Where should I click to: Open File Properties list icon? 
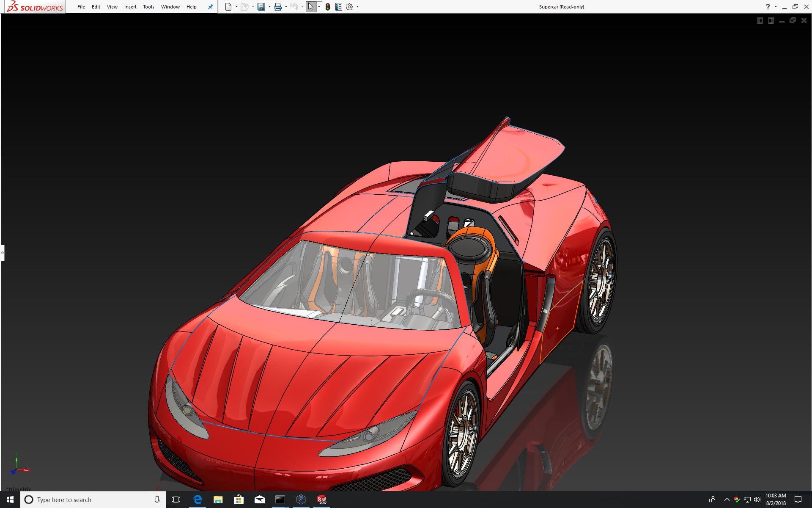tap(338, 7)
